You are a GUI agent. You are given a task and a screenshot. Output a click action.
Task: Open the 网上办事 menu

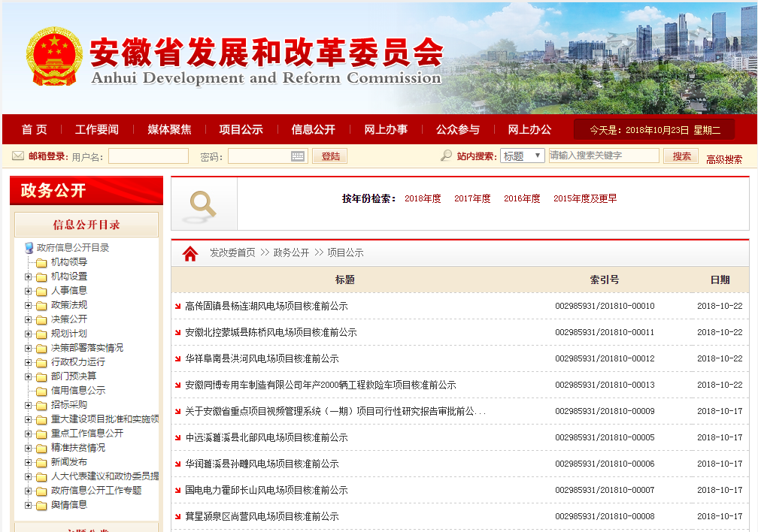(385, 128)
